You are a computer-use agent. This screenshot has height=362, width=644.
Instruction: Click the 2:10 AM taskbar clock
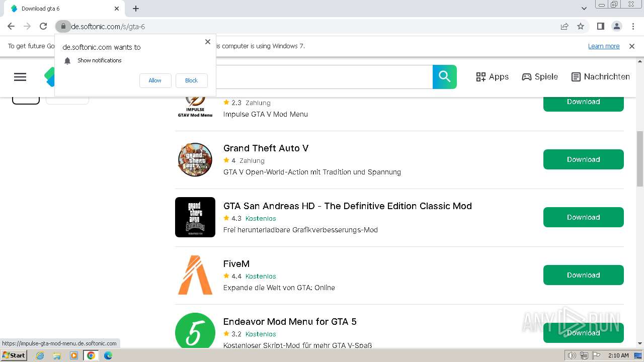point(618,355)
